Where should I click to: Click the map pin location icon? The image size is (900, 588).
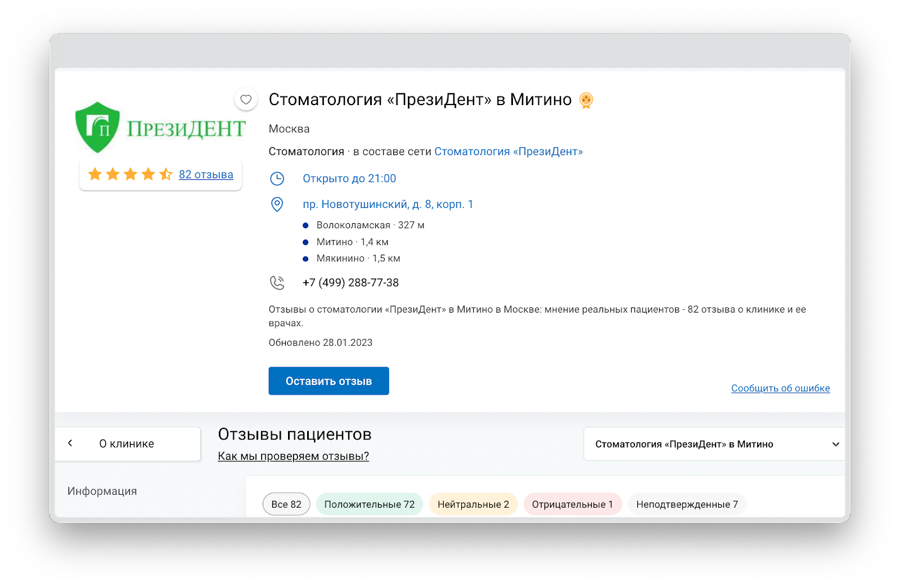[277, 204]
